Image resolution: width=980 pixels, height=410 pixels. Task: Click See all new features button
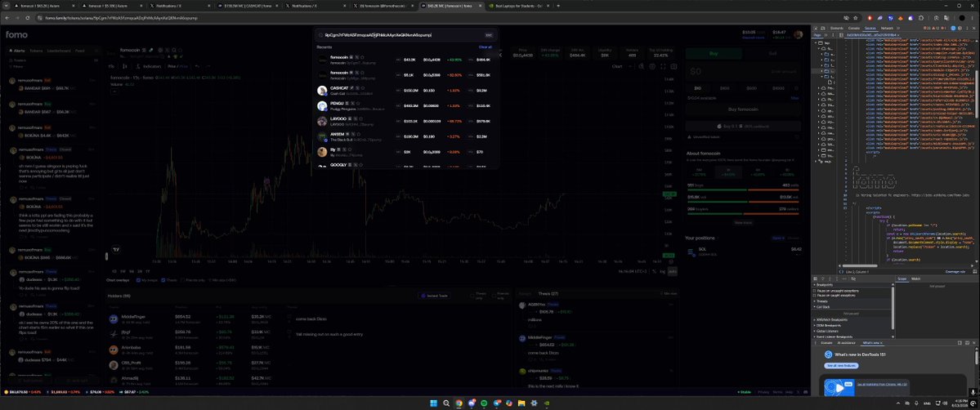tap(839, 366)
